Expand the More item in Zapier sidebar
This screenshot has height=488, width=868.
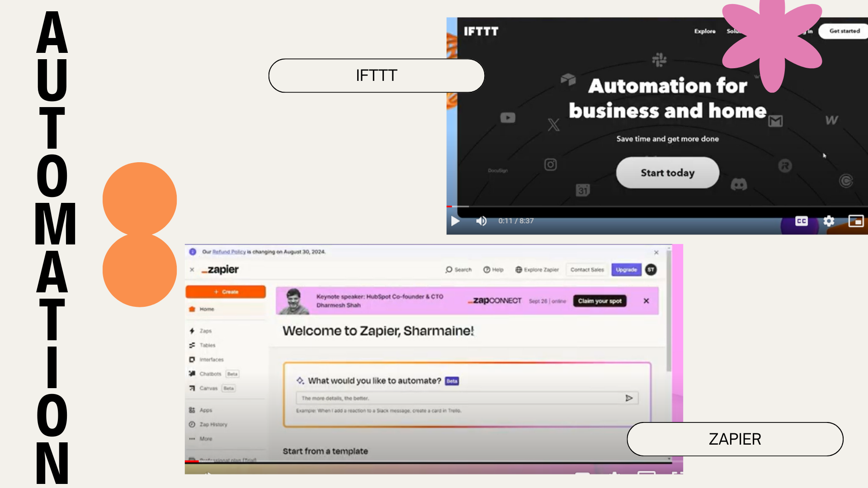click(x=205, y=439)
